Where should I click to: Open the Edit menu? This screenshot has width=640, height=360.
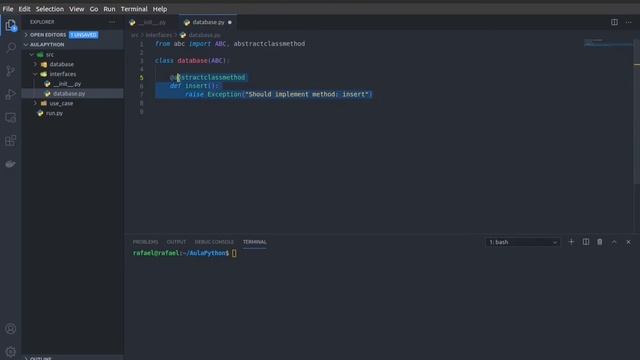24,9
